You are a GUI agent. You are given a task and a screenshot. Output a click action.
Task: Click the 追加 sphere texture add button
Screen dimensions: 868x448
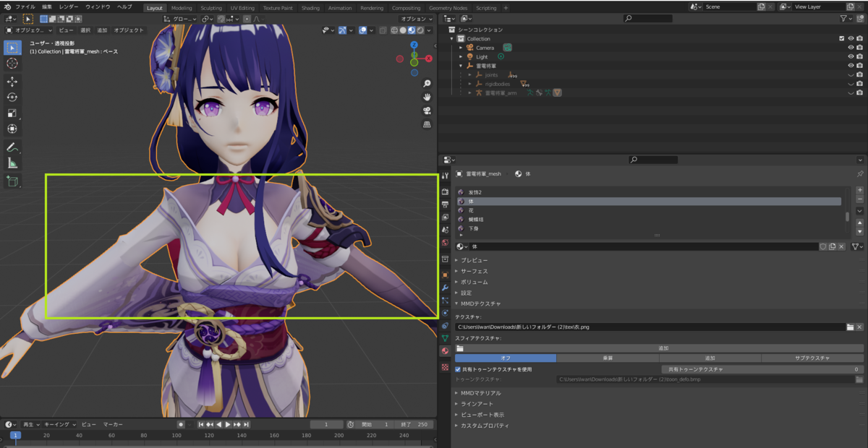[x=659, y=348]
